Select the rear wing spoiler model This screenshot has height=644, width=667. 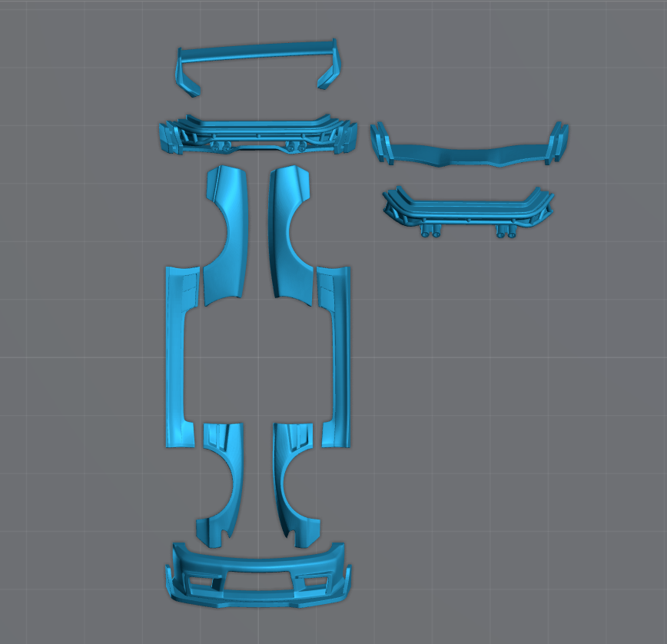257,51
